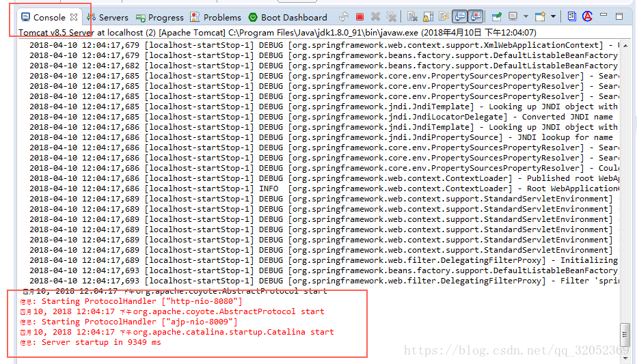Click the org.apache.catalina.startup.Catalina start line
637x364 pixels.
point(177,332)
